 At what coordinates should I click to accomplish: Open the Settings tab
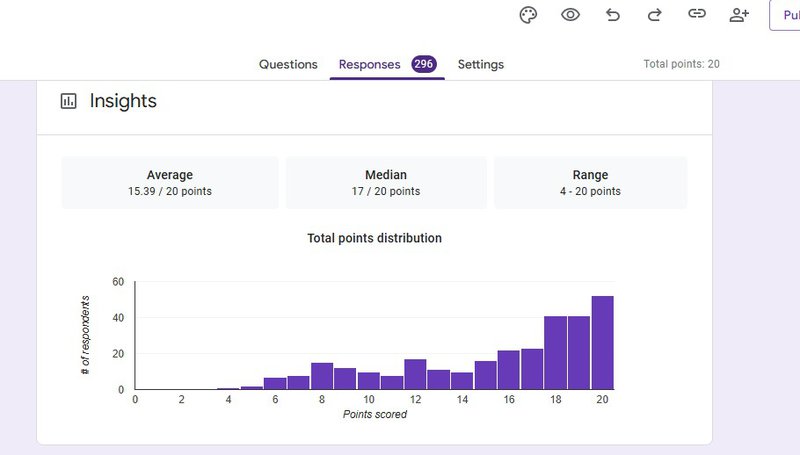pos(481,64)
